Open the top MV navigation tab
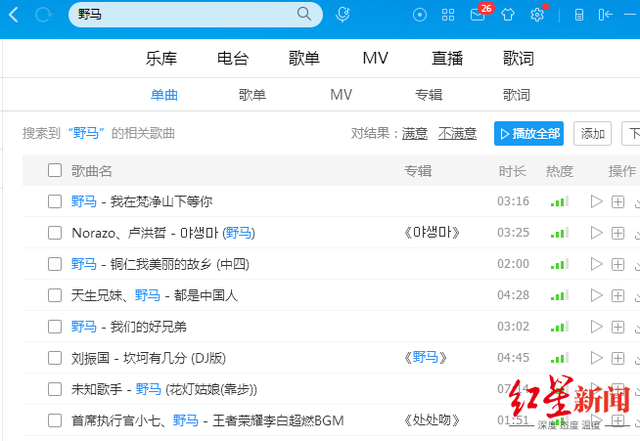The width and height of the screenshot is (640, 441). click(x=376, y=58)
